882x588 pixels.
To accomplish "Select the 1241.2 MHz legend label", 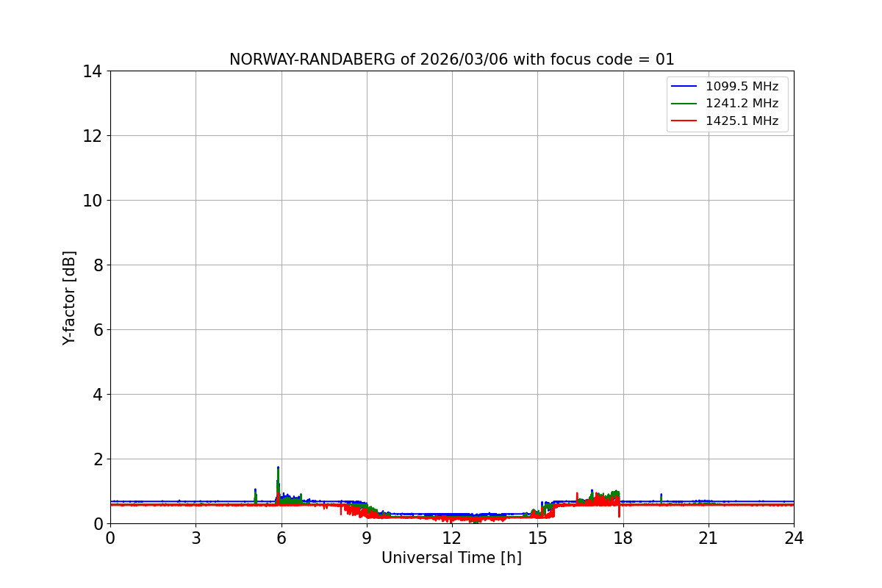I will tap(742, 104).
